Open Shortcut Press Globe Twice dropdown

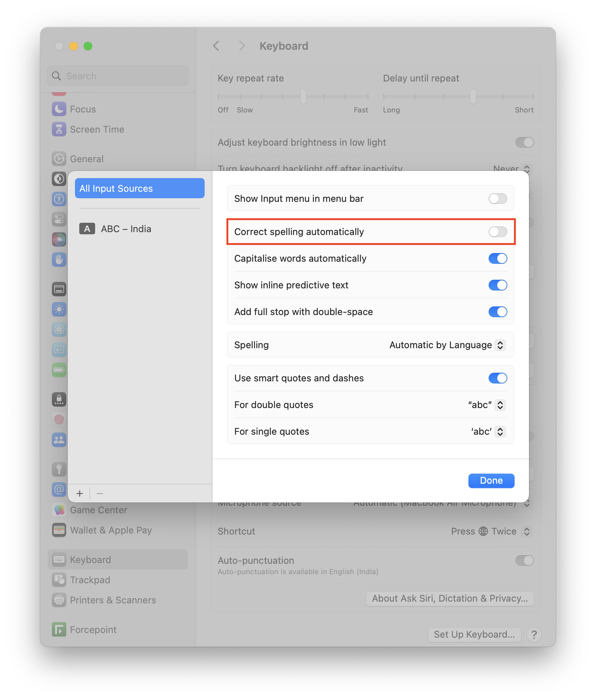[x=492, y=531]
